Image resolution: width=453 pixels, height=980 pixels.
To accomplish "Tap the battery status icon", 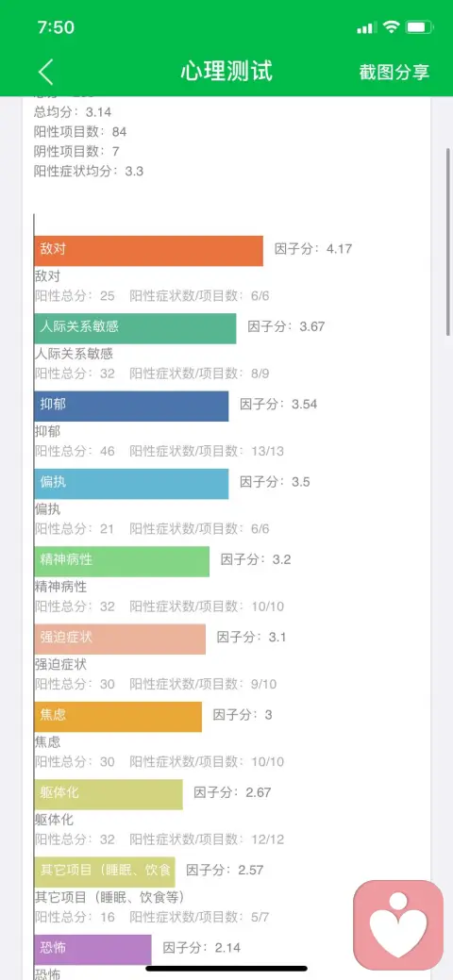I will pyautogui.click(x=419, y=26).
